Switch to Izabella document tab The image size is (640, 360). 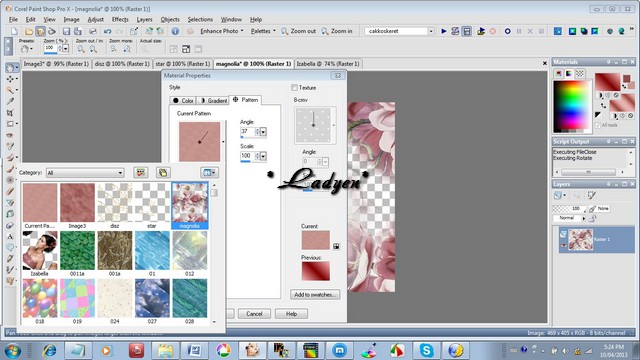[328, 64]
